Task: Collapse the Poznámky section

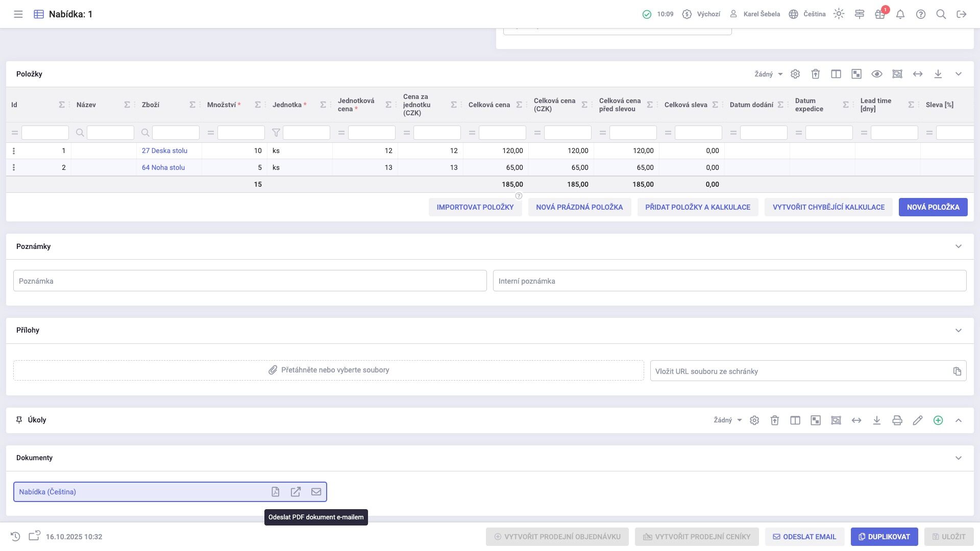Action: [x=958, y=246]
